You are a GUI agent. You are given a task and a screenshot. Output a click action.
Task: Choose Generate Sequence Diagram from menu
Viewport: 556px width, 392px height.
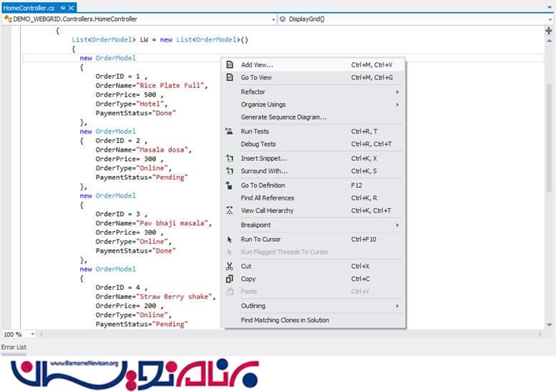[x=283, y=117]
